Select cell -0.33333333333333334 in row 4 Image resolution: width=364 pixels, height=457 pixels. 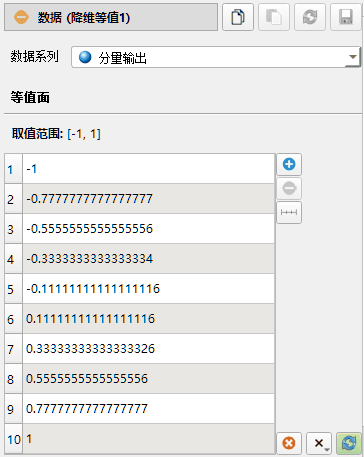[149, 259]
